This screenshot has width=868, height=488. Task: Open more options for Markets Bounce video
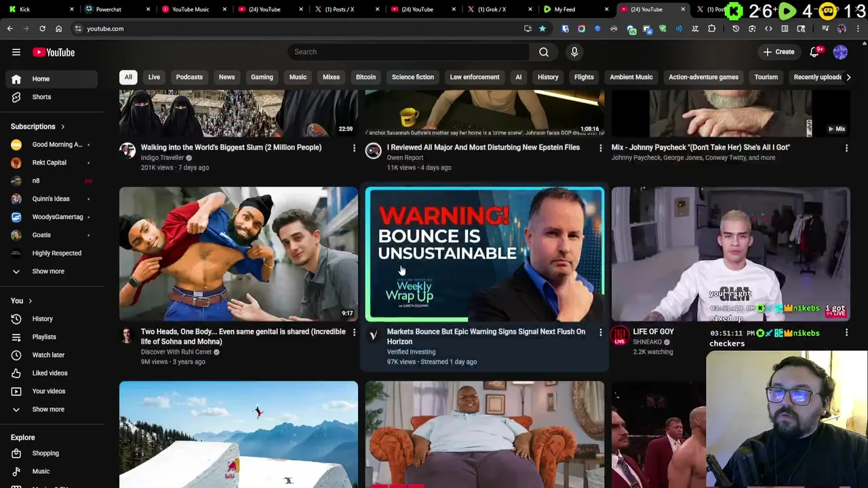pyautogui.click(x=600, y=332)
